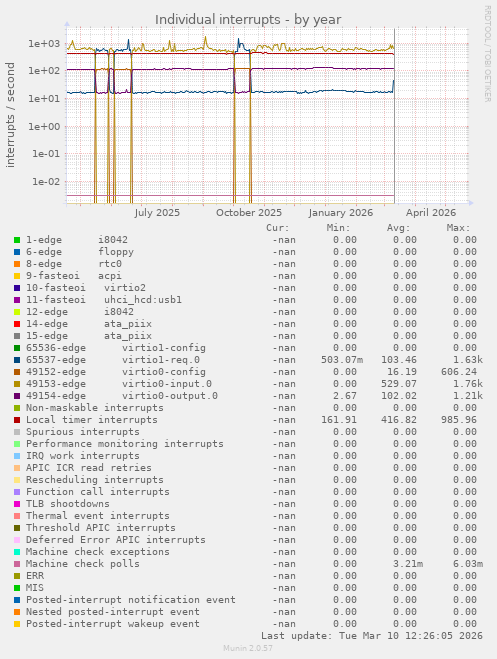Click the blue 6-edge floppy legend swatch
Screen dimensions: 497x659
[17, 252]
